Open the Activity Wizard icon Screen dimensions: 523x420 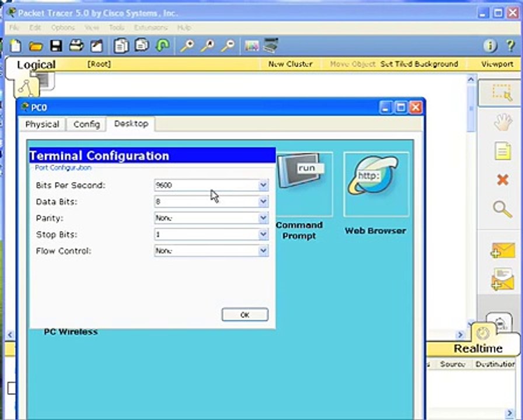(x=97, y=45)
